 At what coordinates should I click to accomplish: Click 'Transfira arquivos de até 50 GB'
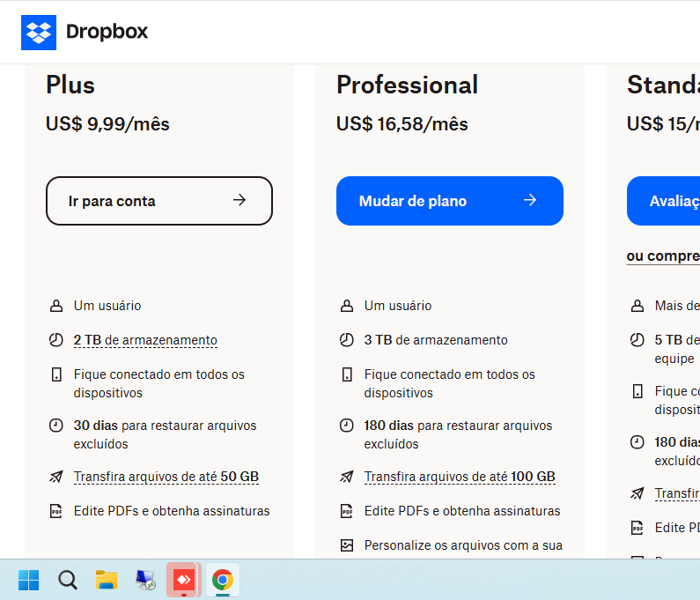point(166,478)
